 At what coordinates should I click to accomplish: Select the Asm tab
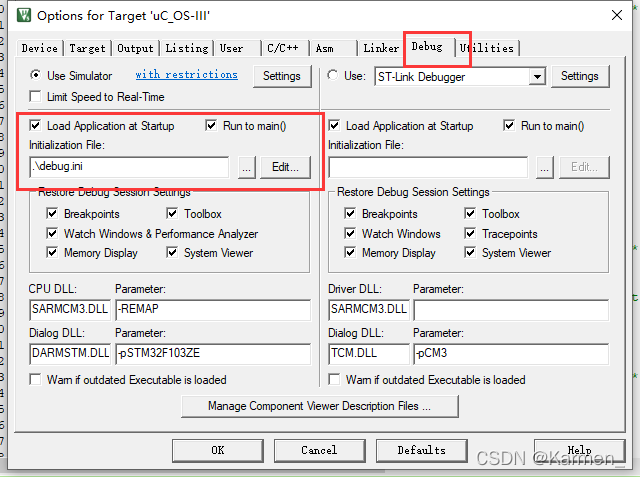[324, 48]
